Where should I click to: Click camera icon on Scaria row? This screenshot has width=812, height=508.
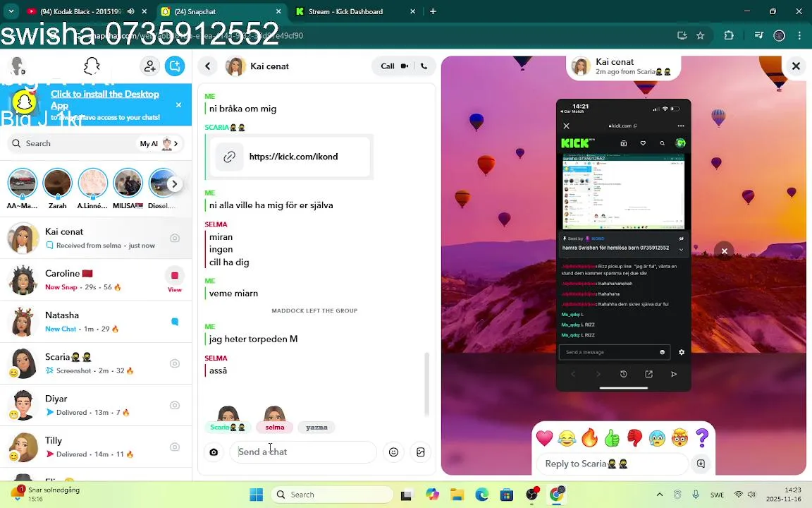pyautogui.click(x=175, y=363)
